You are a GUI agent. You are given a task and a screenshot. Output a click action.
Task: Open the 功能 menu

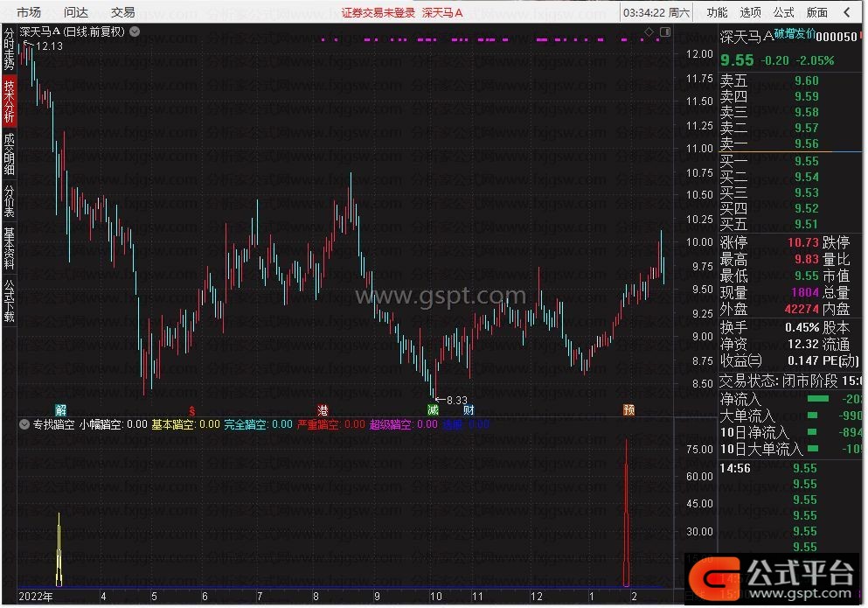tap(717, 12)
